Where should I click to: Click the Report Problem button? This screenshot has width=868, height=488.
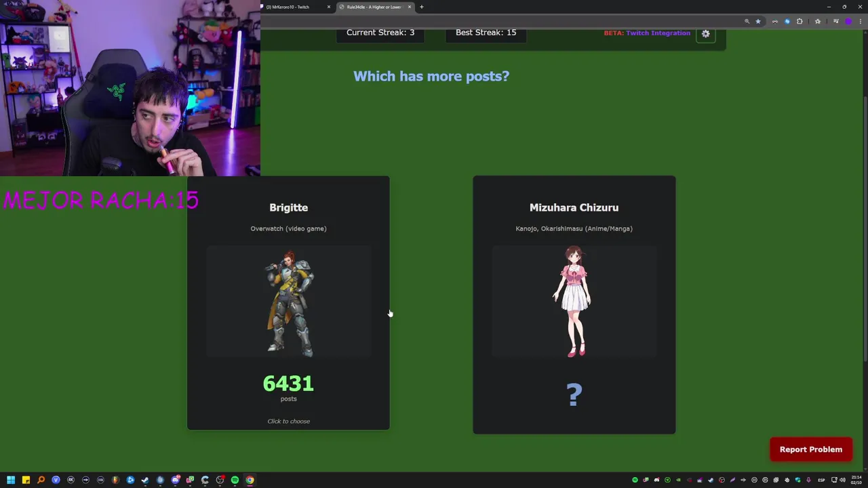pyautogui.click(x=811, y=449)
